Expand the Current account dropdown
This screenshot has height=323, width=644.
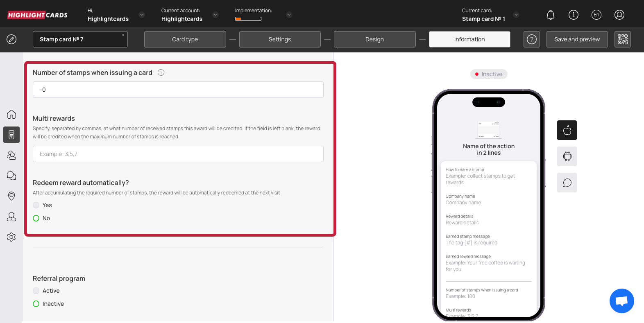click(215, 15)
